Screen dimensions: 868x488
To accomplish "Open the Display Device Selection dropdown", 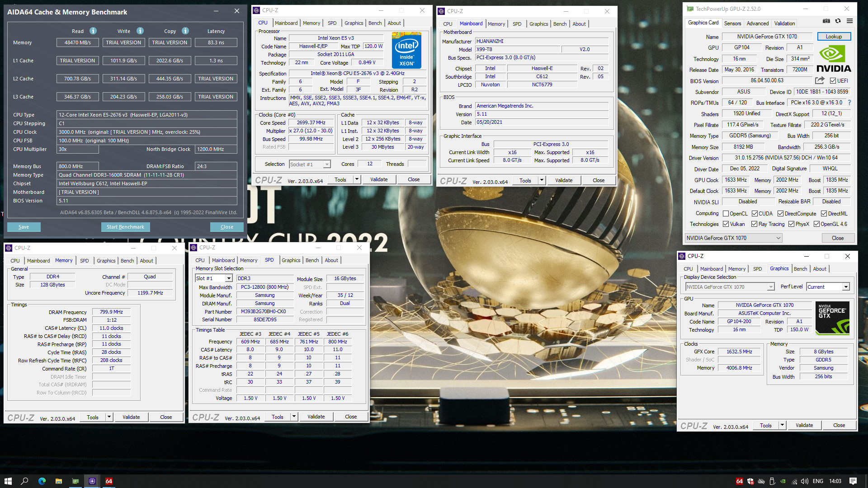I will point(730,287).
